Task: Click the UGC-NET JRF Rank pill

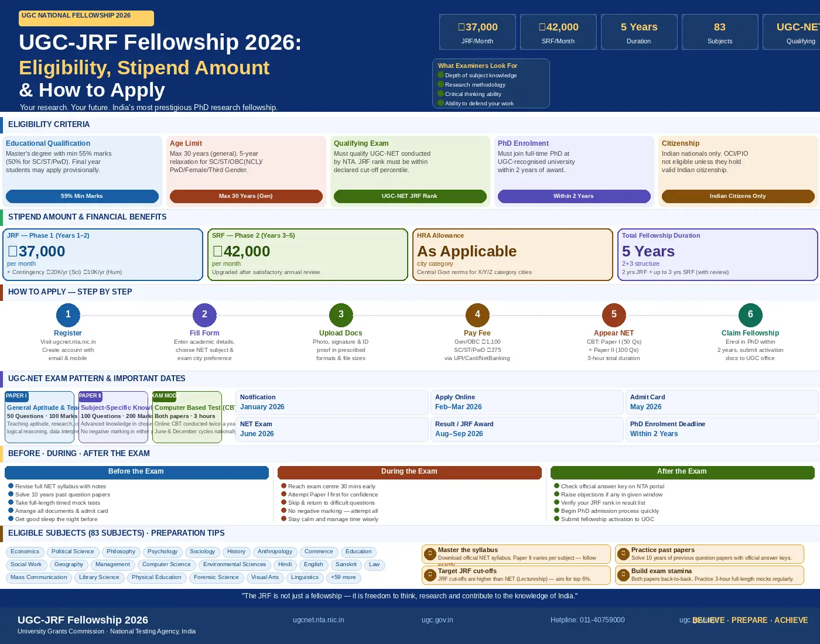Action: (x=410, y=196)
